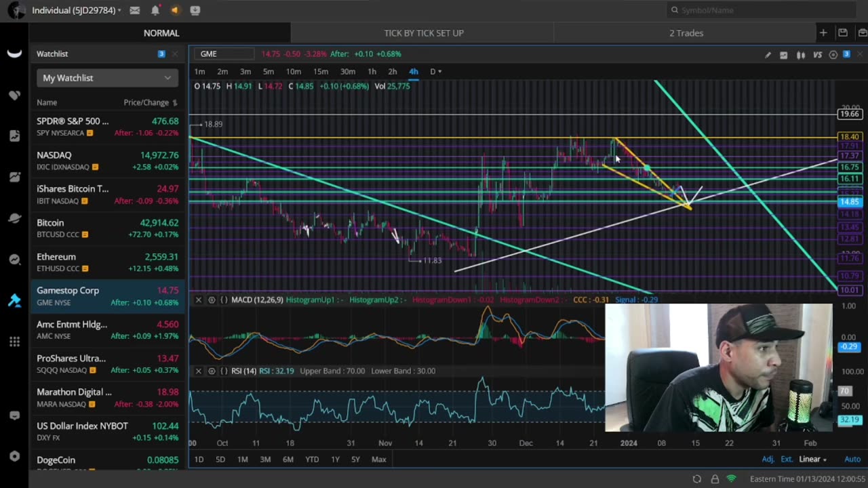Toggle RSI indicator visibility eye
This screenshot has width=868, height=488.
click(x=212, y=371)
